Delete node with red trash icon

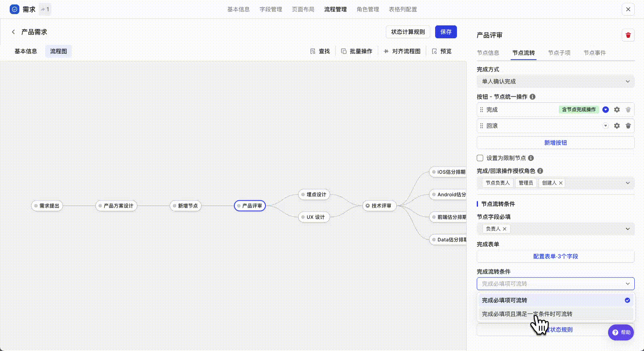pyautogui.click(x=628, y=35)
